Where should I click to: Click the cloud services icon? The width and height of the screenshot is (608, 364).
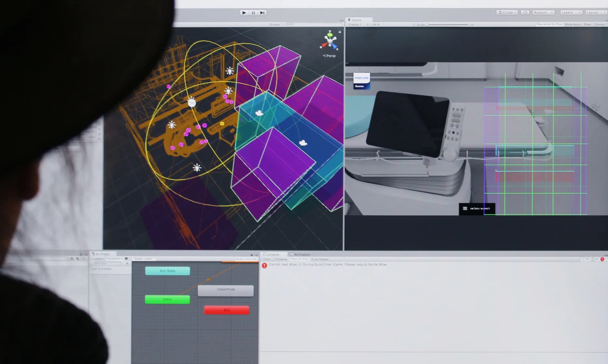[525, 12]
